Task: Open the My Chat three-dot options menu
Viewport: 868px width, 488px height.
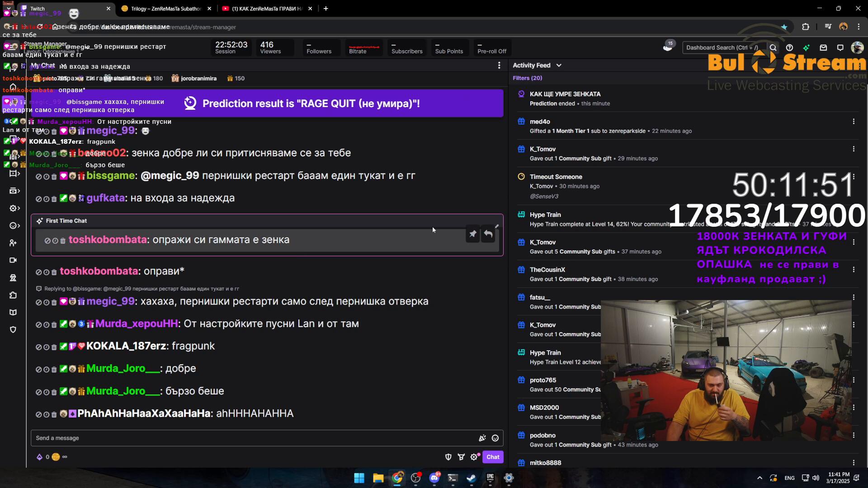Action: (x=499, y=66)
